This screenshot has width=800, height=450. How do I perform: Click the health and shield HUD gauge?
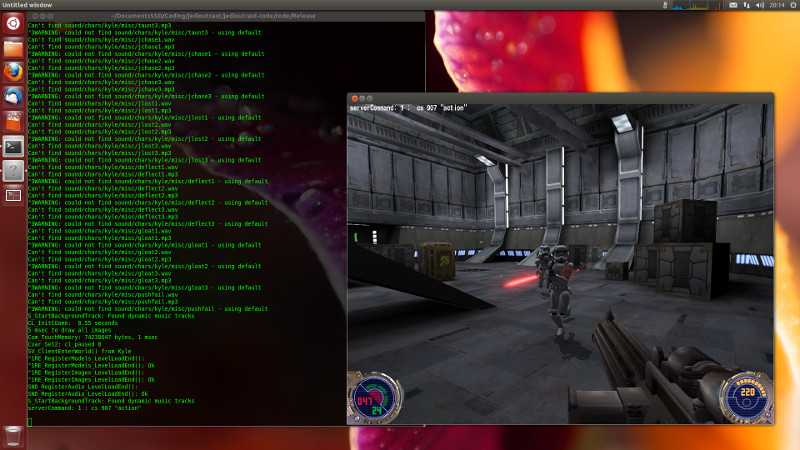[x=375, y=398]
